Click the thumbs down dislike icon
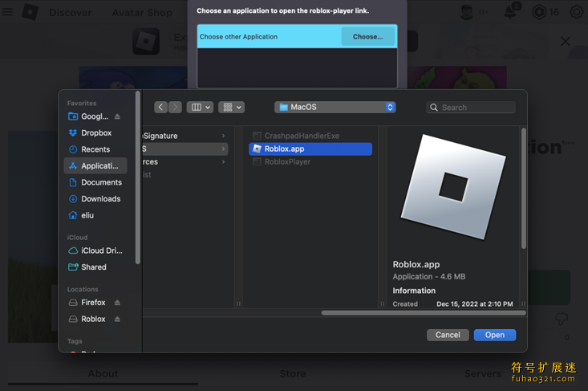Viewport: 588px width, 391px height. (562, 320)
